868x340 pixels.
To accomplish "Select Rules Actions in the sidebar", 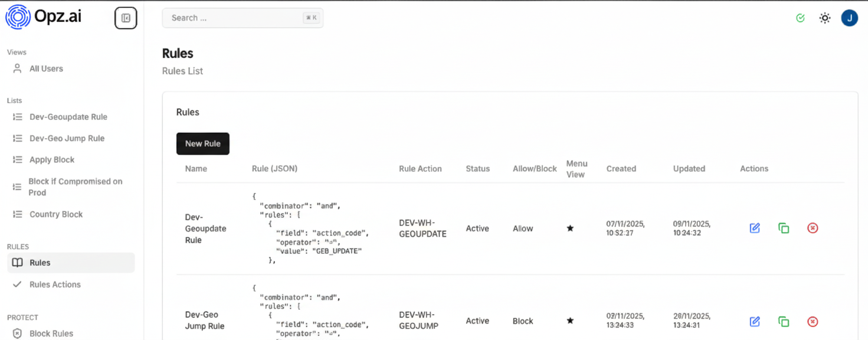I will point(55,284).
